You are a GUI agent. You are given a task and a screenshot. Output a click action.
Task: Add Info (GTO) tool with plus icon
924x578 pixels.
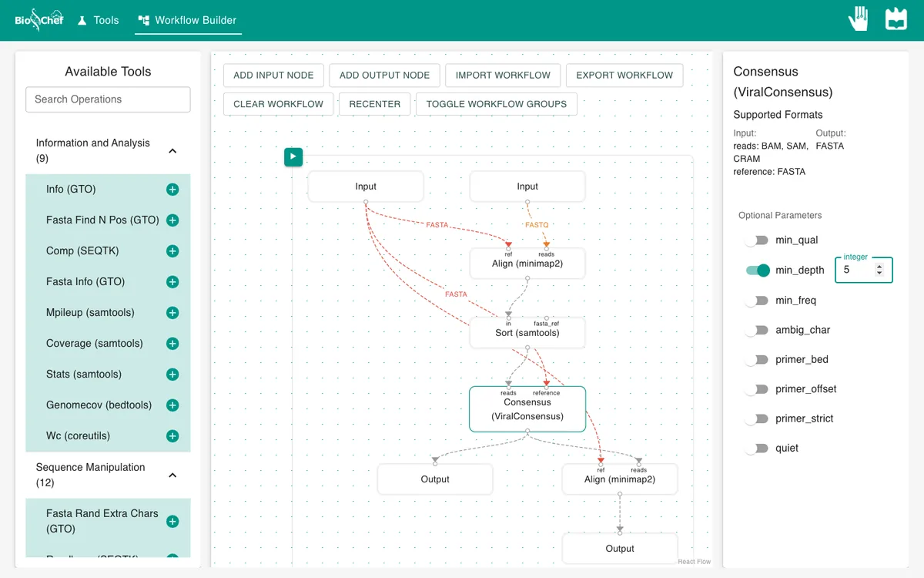coord(172,190)
